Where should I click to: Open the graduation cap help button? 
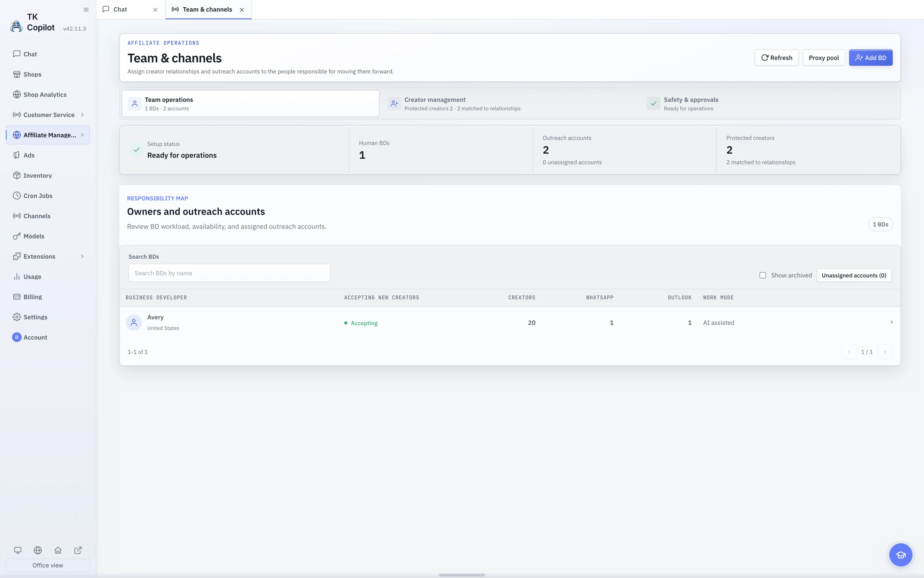pos(901,555)
